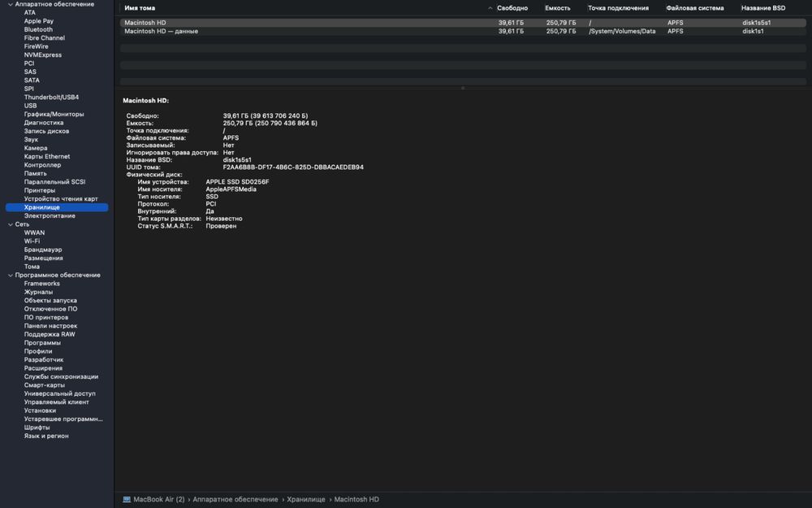Sort by Точка подключения column header
Viewport: 812px width, 508px height.
618,8
